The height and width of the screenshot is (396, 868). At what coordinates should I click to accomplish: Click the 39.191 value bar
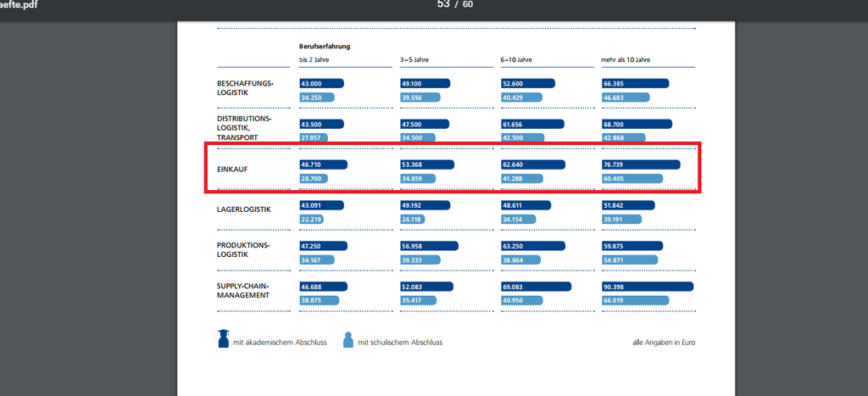click(621, 219)
